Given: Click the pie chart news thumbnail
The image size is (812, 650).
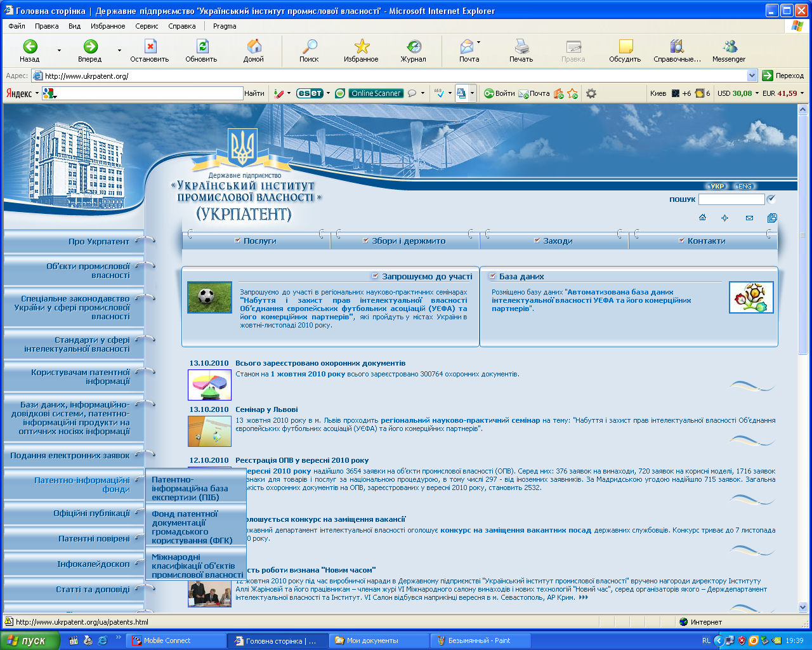Looking at the screenshot, I should coord(210,385).
